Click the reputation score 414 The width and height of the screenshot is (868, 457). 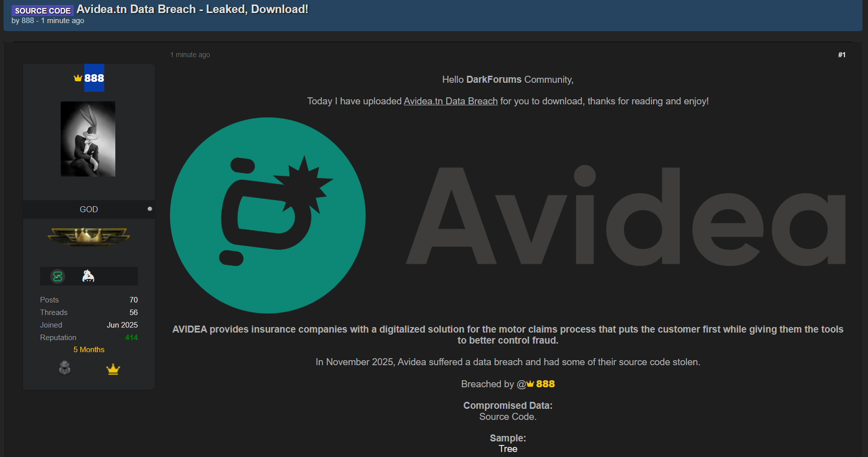(x=131, y=338)
